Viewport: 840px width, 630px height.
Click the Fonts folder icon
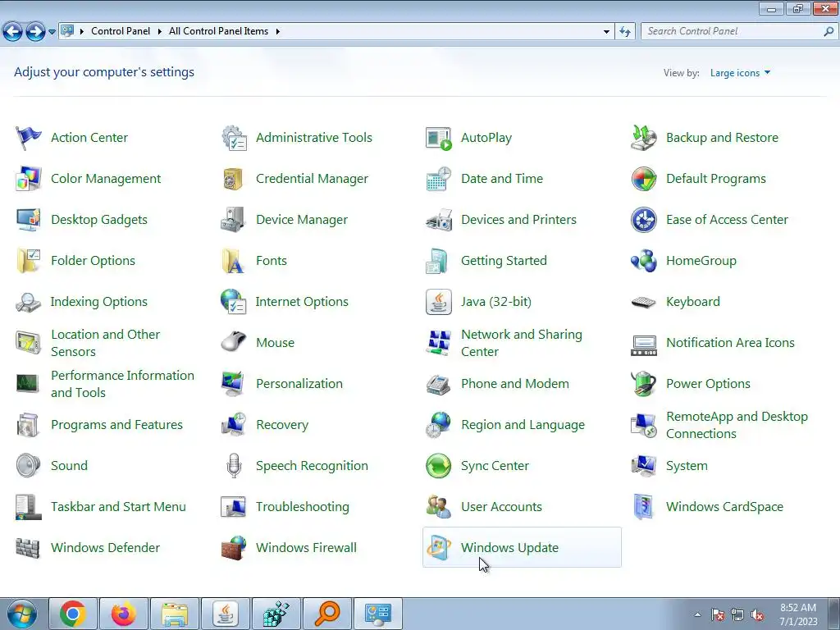(233, 261)
